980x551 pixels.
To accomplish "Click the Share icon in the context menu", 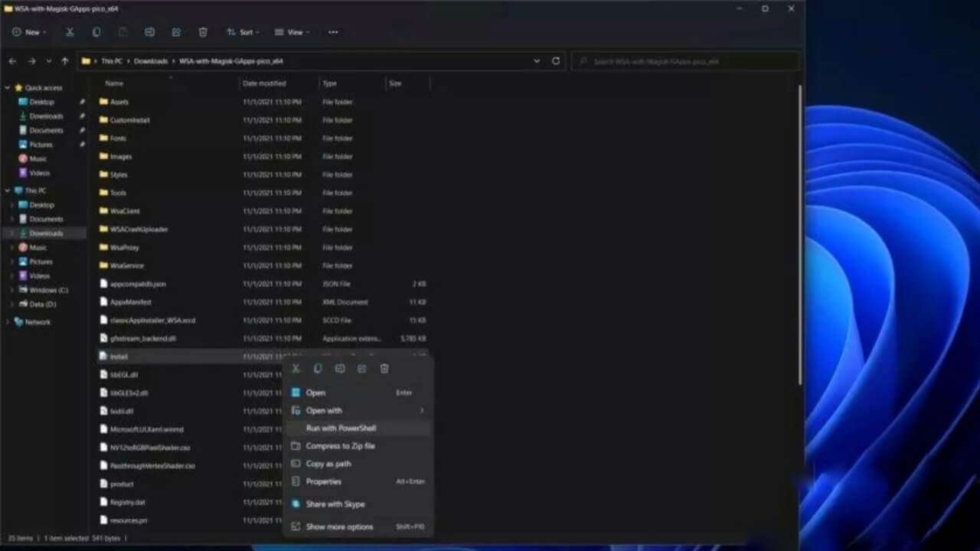I will pyautogui.click(x=362, y=369).
